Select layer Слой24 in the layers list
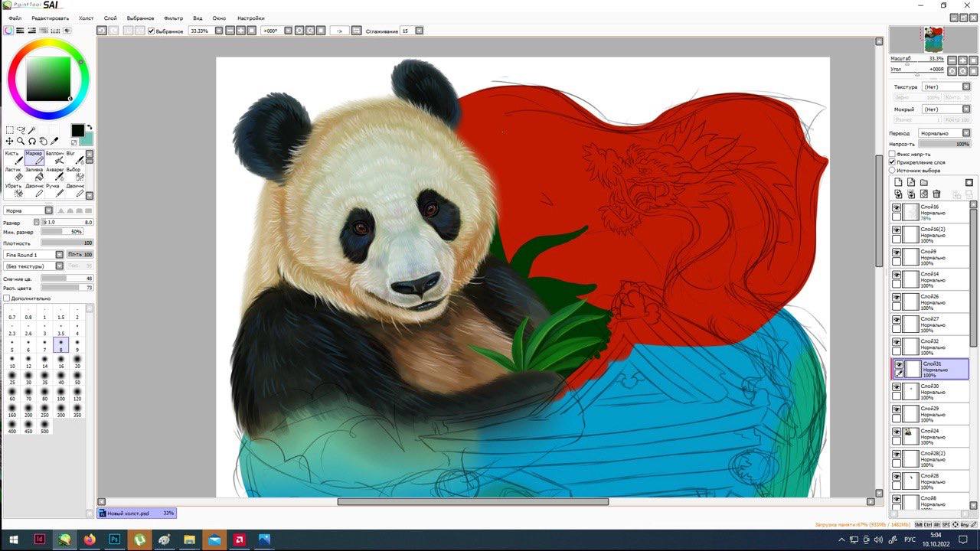 [x=931, y=436]
